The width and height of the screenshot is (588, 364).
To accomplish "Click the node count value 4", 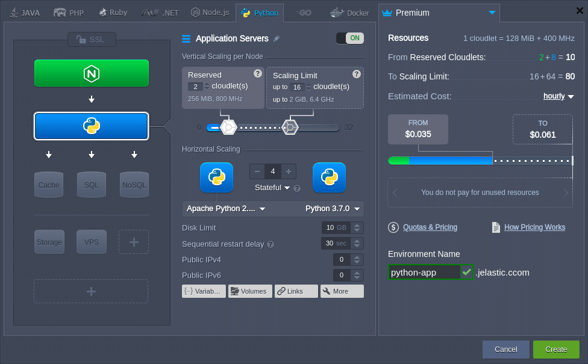I will click(x=273, y=171).
